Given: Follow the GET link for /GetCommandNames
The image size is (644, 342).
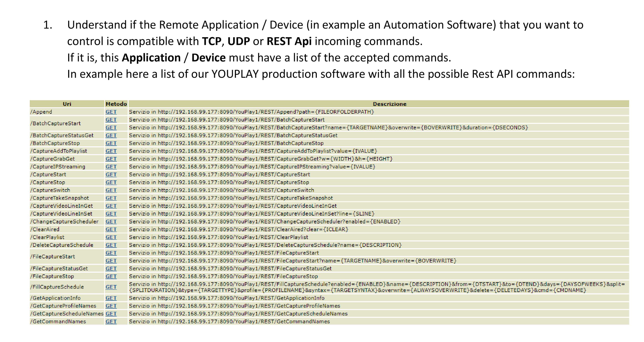Looking at the screenshot, I should point(111,322).
